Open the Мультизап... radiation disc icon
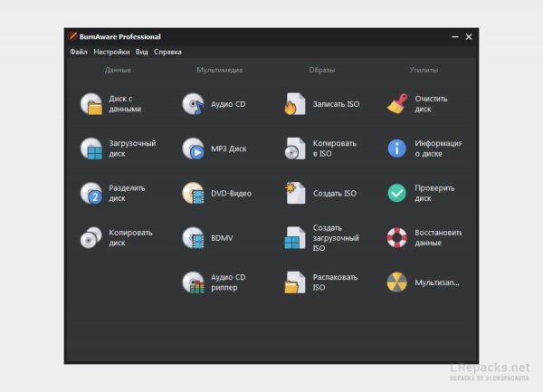This screenshot has width=543, height=392. point(397,282)
